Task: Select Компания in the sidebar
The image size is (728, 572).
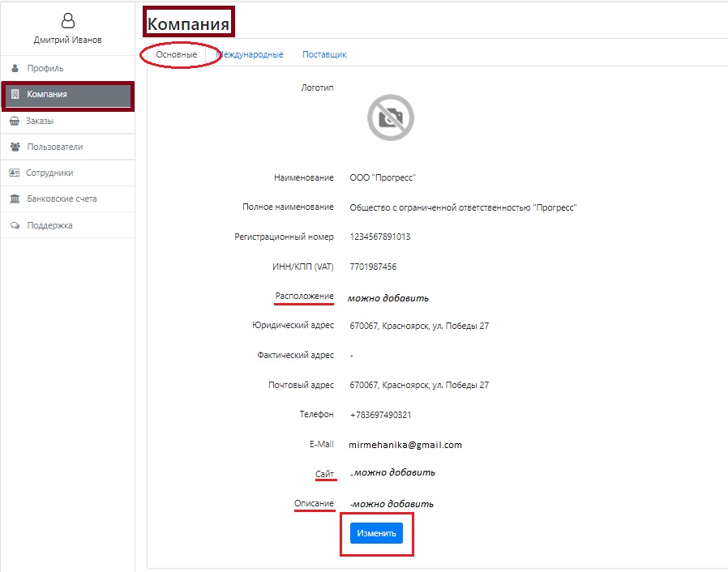Action: (68, 95)
